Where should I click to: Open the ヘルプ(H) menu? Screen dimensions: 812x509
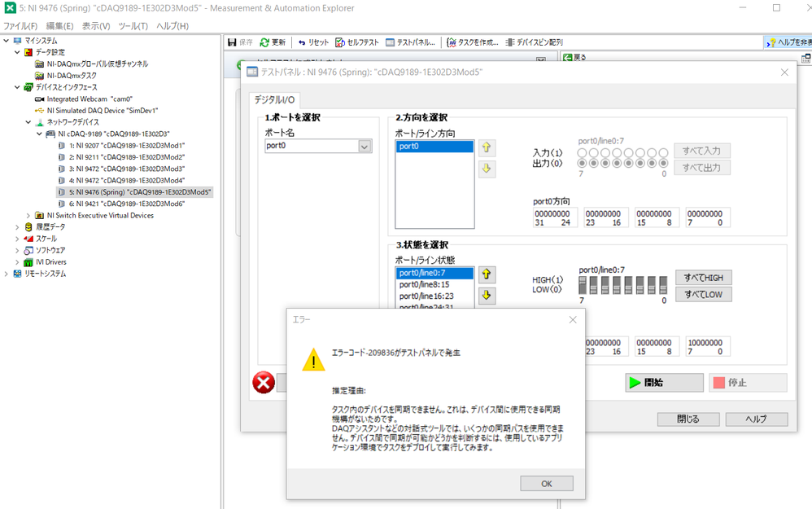pyautogui.click(x=172, y=26)
